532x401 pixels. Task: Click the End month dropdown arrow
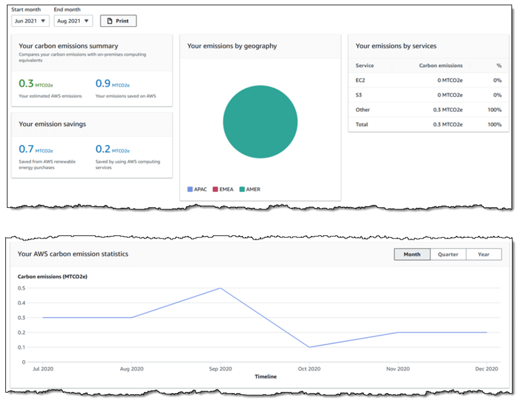[86, 21]
